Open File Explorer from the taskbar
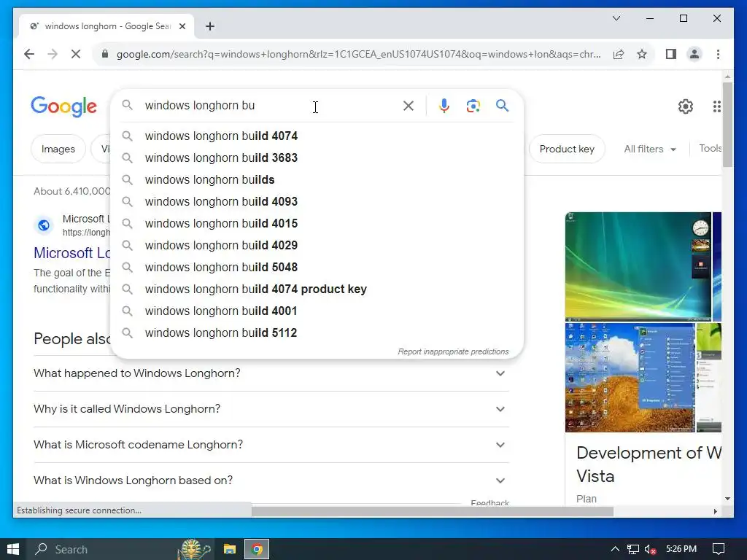The width and height of the screenshot is (747, 560). click(x=230, y=549)
